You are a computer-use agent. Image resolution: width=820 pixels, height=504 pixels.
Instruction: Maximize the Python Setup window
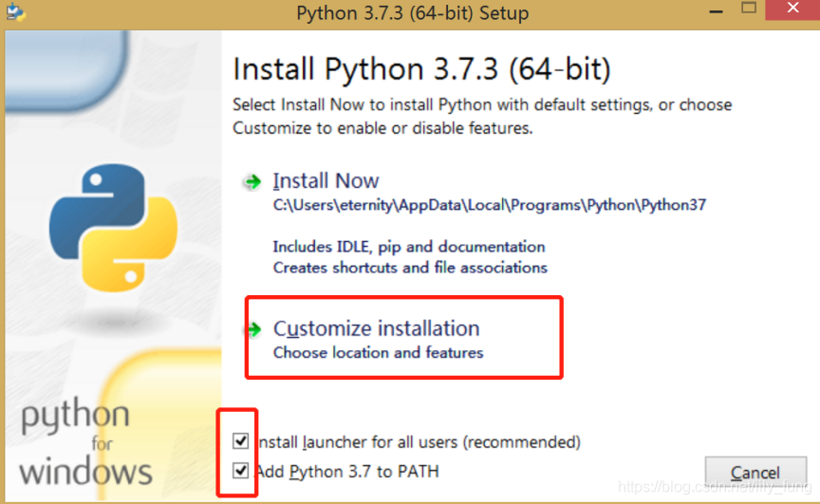click(749, 8)
